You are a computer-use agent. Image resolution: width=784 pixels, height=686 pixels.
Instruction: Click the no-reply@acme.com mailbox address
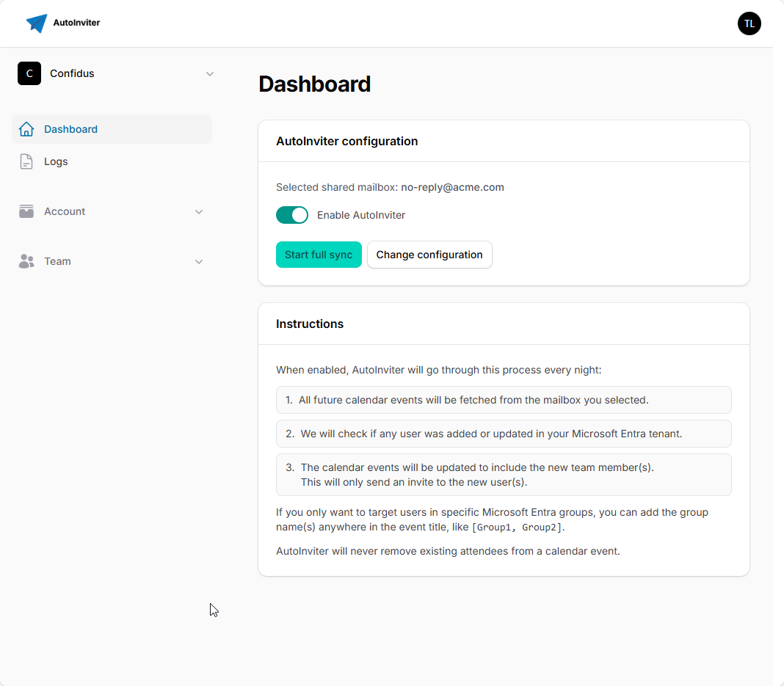[452, 187]
